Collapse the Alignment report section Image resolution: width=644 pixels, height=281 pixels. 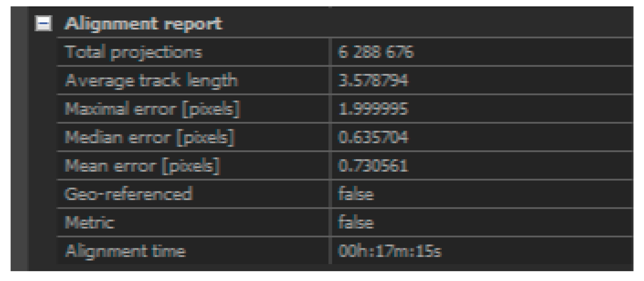pyautogui.click(x=43, y=24)
